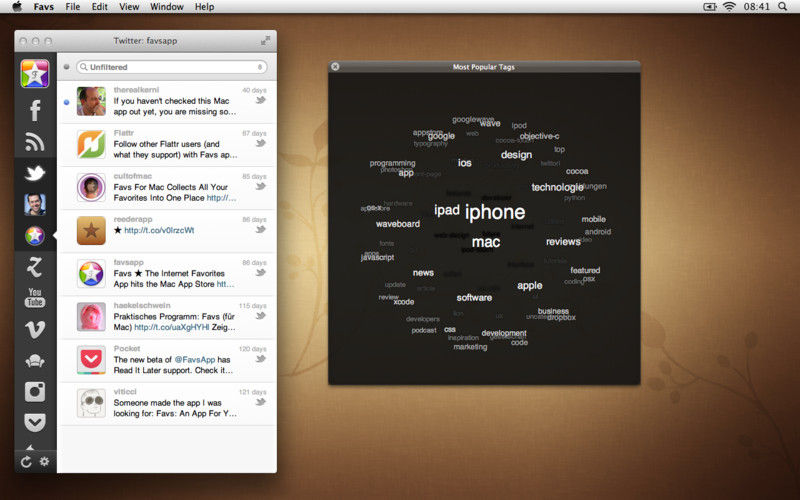The height and width of the screenshot is (500, 800).
Task: Select the 'marketing' tag in tag cloud
Action: tap(470, 347)
